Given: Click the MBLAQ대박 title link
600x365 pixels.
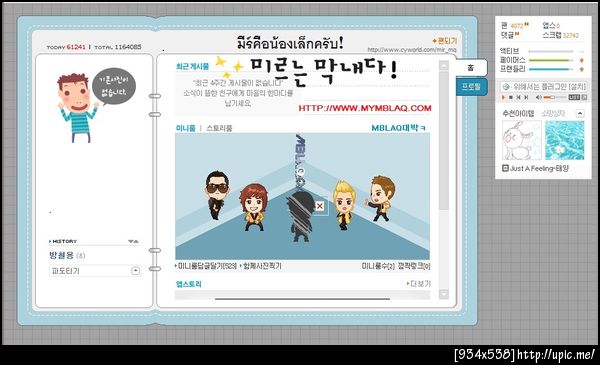Looking at the screenshot, I should tap(398, 128).
